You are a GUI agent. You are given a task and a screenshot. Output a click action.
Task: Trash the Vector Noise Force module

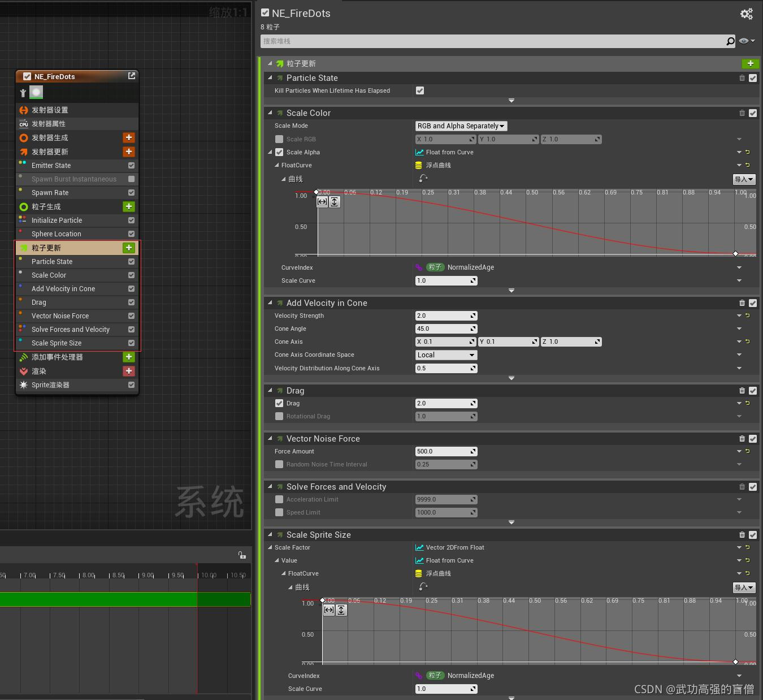(x=742, y=439)
